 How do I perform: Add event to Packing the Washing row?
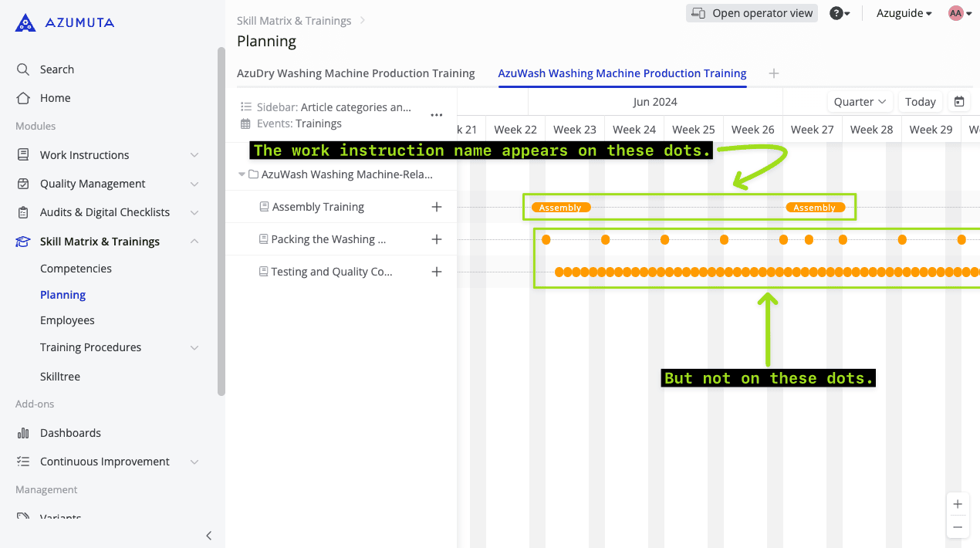pos(436,239)
